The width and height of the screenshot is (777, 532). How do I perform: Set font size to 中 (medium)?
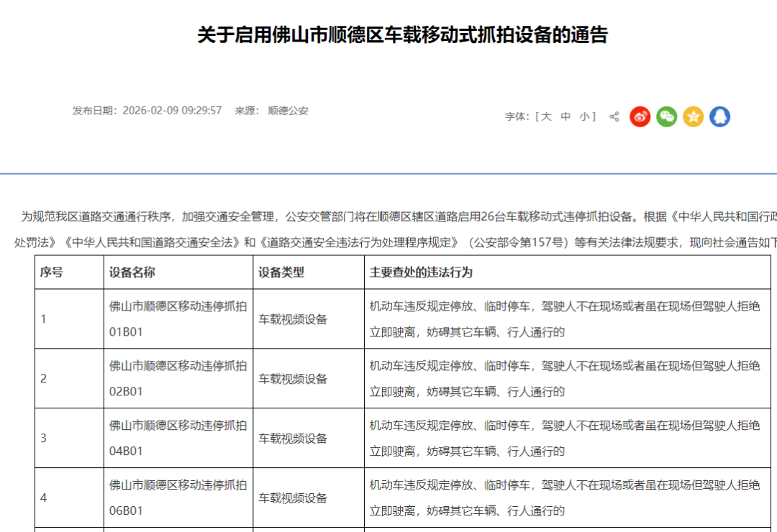565,116
